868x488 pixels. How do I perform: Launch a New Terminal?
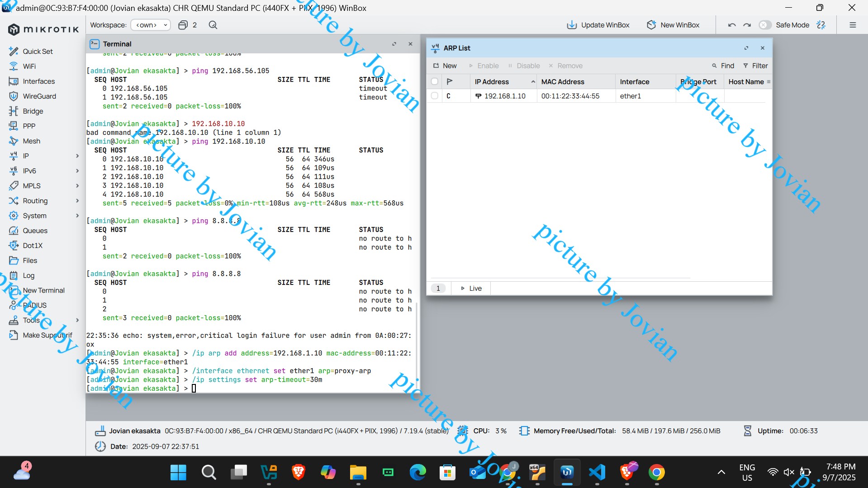tap(43, 290)
